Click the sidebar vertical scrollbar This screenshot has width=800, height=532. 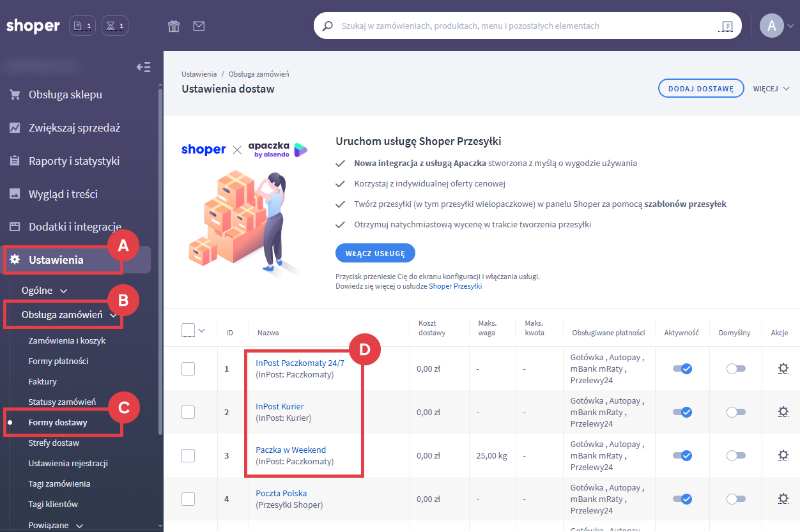(x=160, y=262)
